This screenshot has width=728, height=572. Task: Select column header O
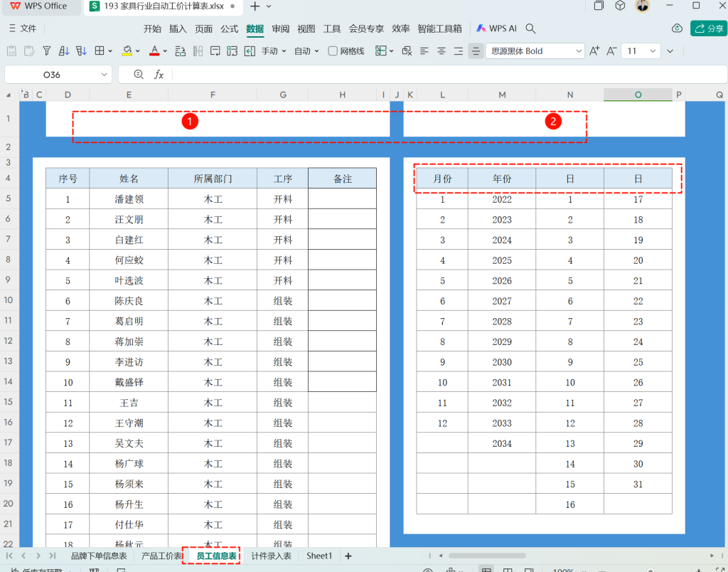(x=638, y=95)
